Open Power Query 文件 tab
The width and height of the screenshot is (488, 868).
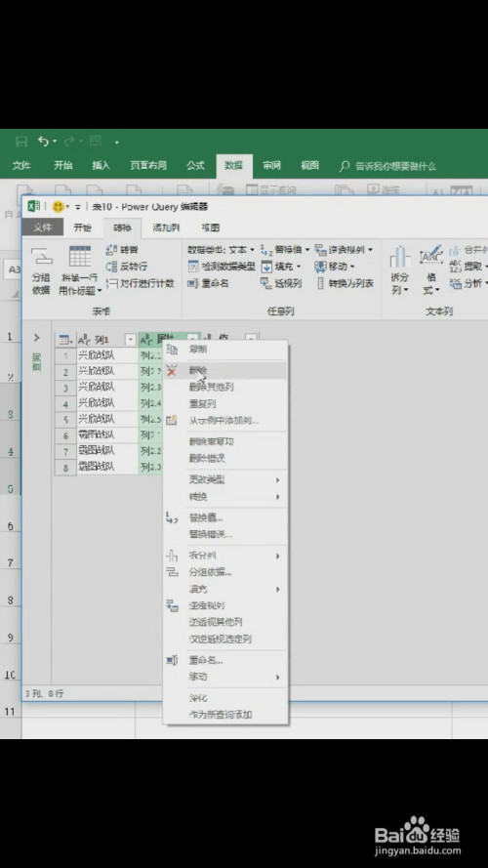(43, 227)
